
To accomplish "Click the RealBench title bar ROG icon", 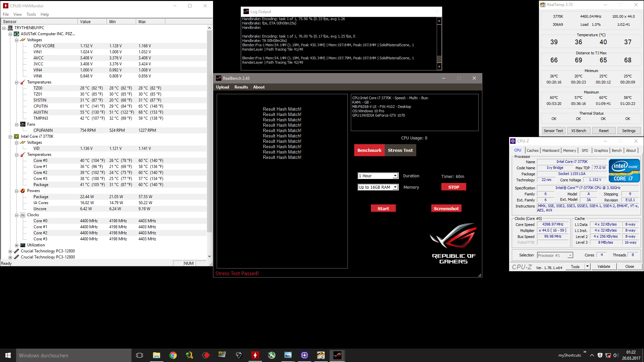I will tap(219, 78).
